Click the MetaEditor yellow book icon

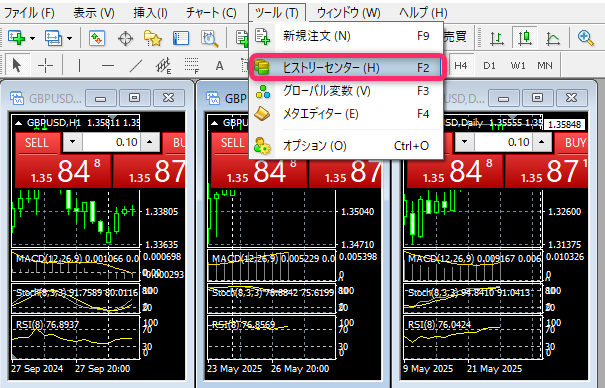262,114
